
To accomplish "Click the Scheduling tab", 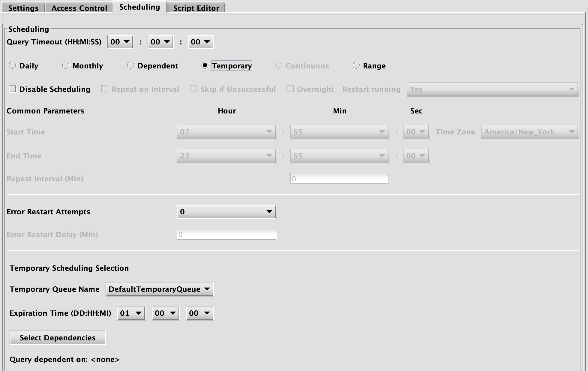I will 139,7.
